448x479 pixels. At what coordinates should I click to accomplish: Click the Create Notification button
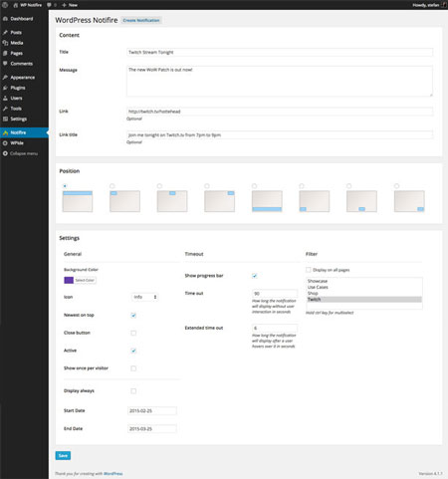[x=141, y=20]
